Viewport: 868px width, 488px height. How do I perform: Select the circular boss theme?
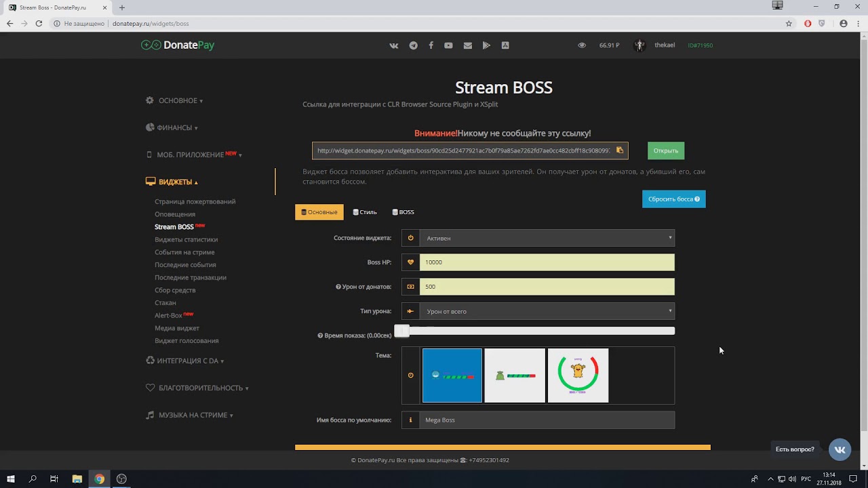pyautogui.click(x=578, y=375)
